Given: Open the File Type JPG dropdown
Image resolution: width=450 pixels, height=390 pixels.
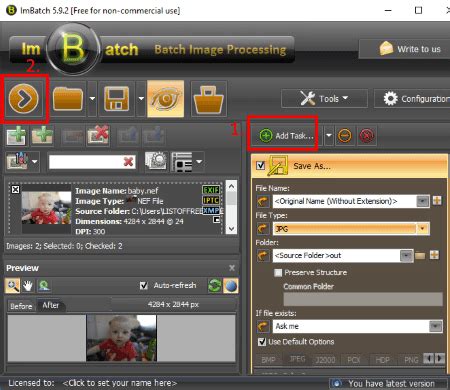Looking at the screenshot, I should click(x=423, y=229).
